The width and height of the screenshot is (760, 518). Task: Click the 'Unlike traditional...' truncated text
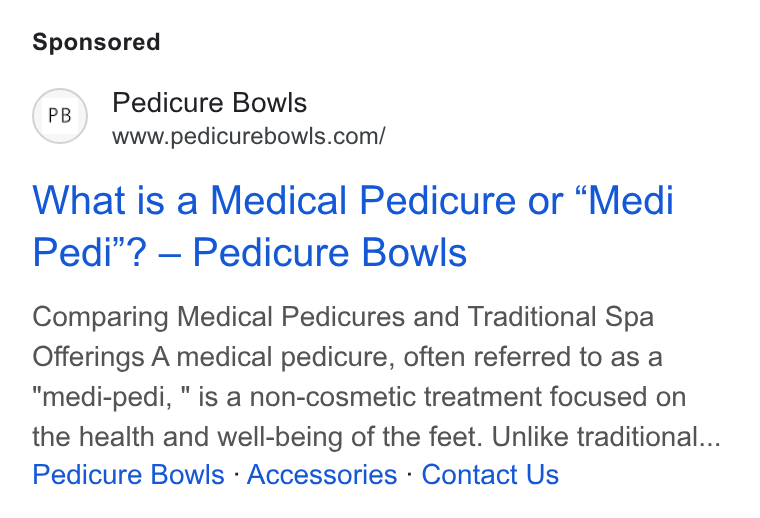(x=606, y=437)
